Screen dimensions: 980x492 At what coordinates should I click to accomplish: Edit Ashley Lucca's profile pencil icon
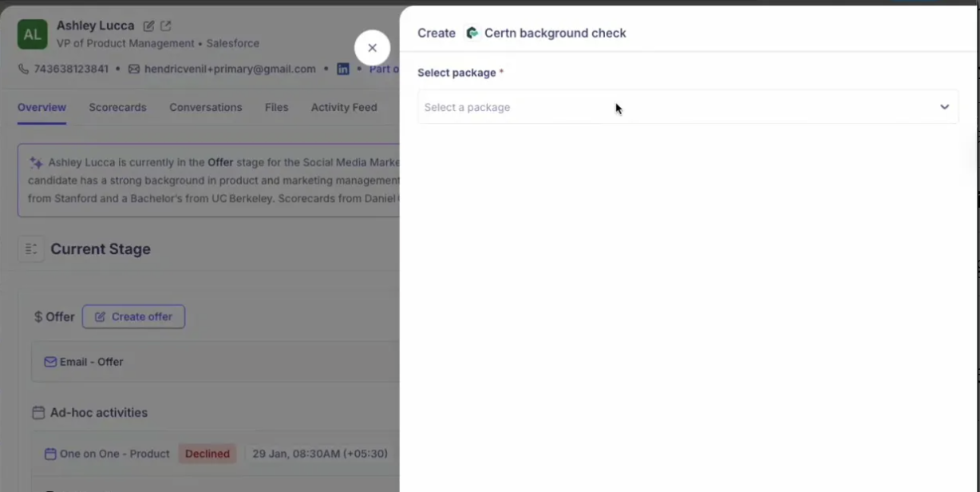148,26
